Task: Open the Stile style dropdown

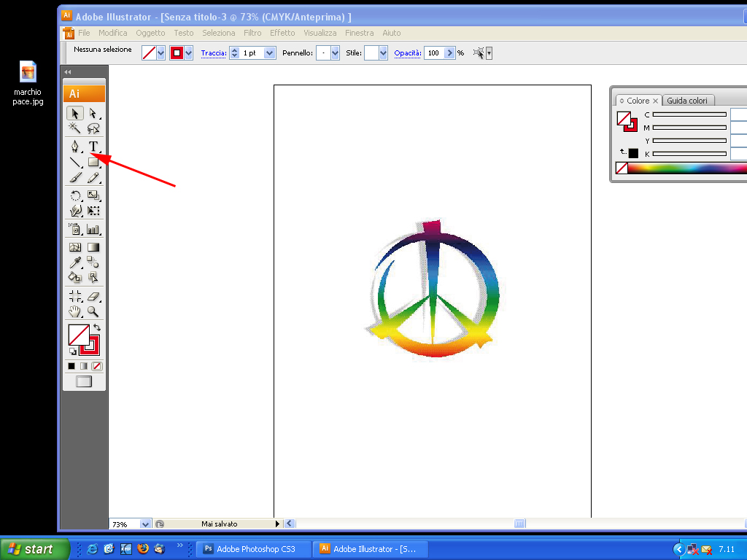Action: pos(384,52)
